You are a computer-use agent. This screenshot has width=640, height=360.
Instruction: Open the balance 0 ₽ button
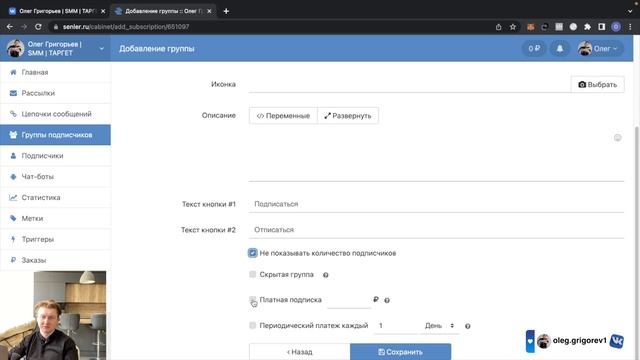pos(534,49)
